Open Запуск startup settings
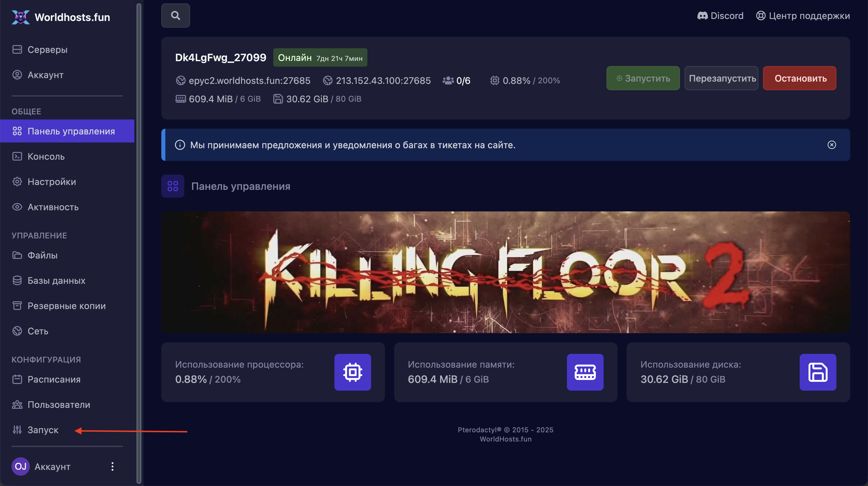The height and width of the screenshot is (486, 868). tap(43, 430)
